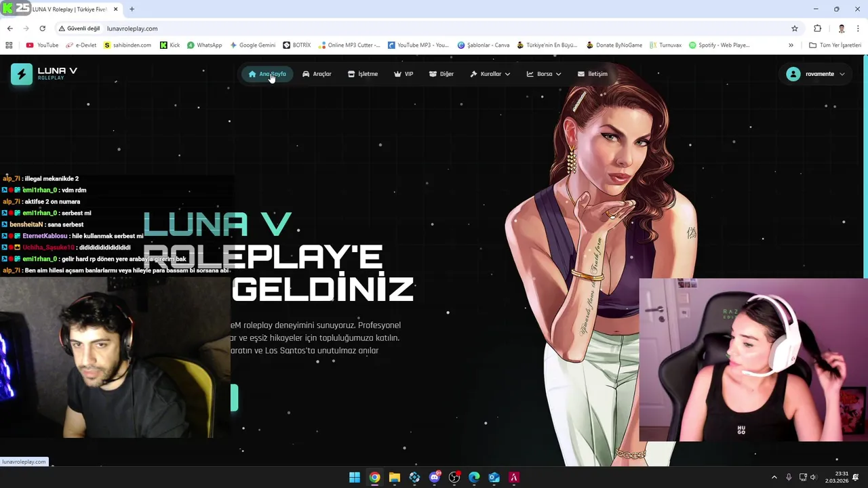Open the VIP page
Viewport: 868px width, 488px height.
(403, 74)
